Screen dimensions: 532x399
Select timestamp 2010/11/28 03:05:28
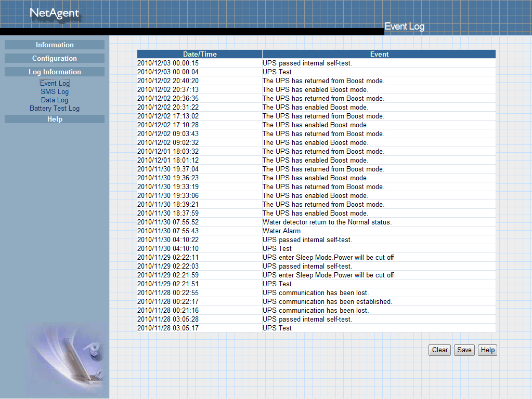tap(168, 319)
